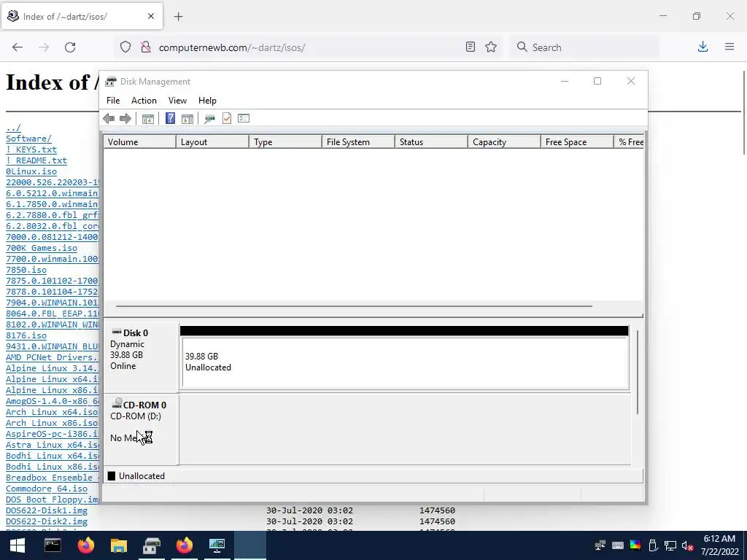
Task: Click the CD-ROM 0 drive icon
Action: [x=117, y=404]
